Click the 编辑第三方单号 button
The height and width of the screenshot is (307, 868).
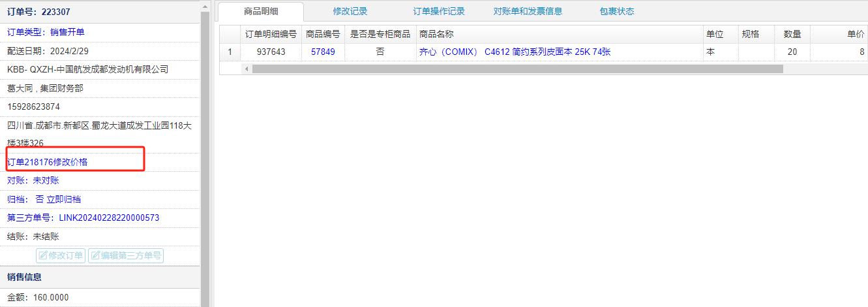coord(126,255)
